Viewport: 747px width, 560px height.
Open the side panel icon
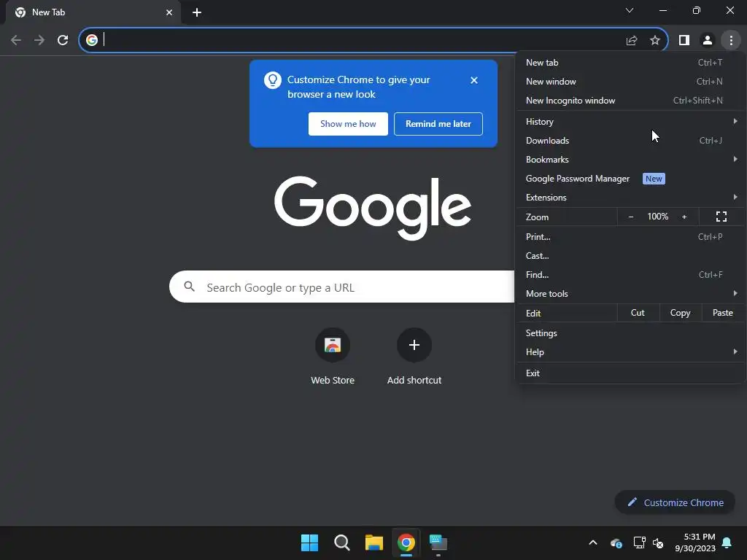point(684,40)
